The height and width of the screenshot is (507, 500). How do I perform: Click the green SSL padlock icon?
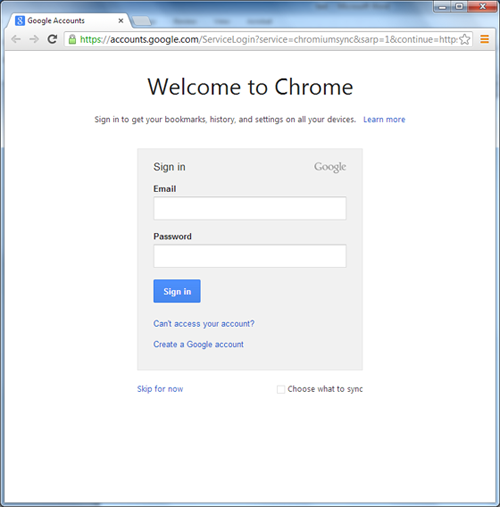(x=72, y=40)
